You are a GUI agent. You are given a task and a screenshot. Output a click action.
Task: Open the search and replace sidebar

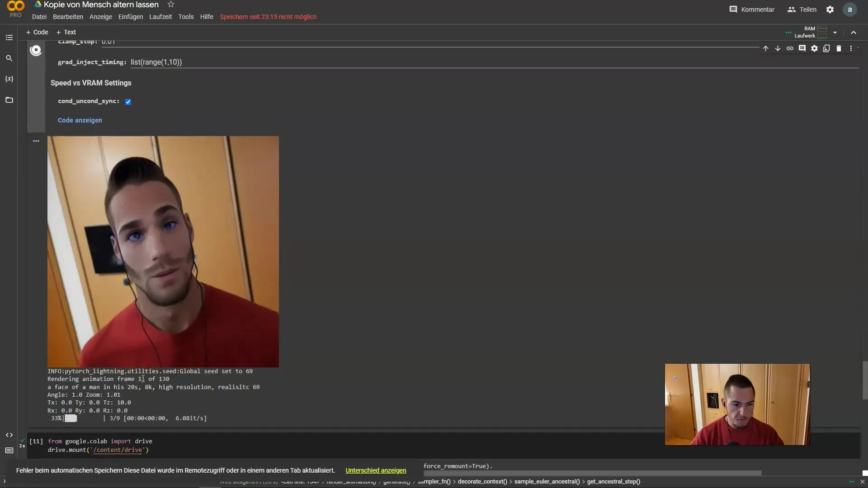point(9,58)
